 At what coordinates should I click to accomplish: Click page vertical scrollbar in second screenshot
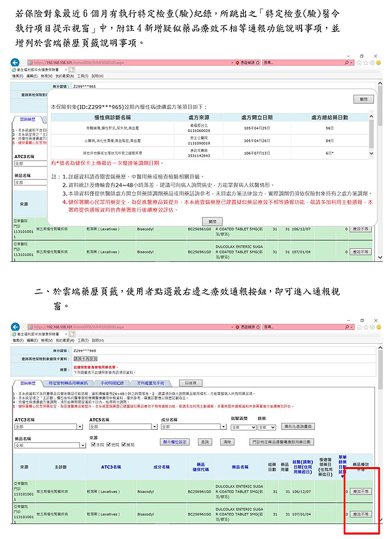380,434
